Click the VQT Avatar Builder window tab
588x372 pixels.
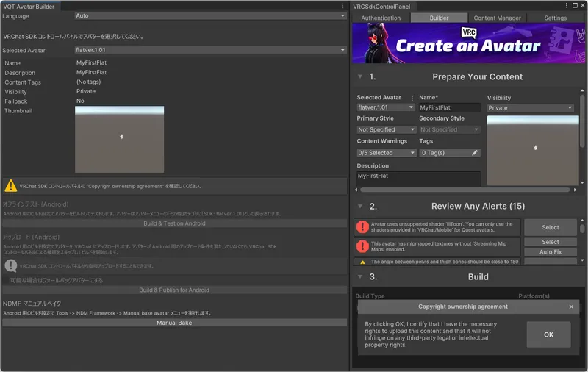(x=29, y=7)
